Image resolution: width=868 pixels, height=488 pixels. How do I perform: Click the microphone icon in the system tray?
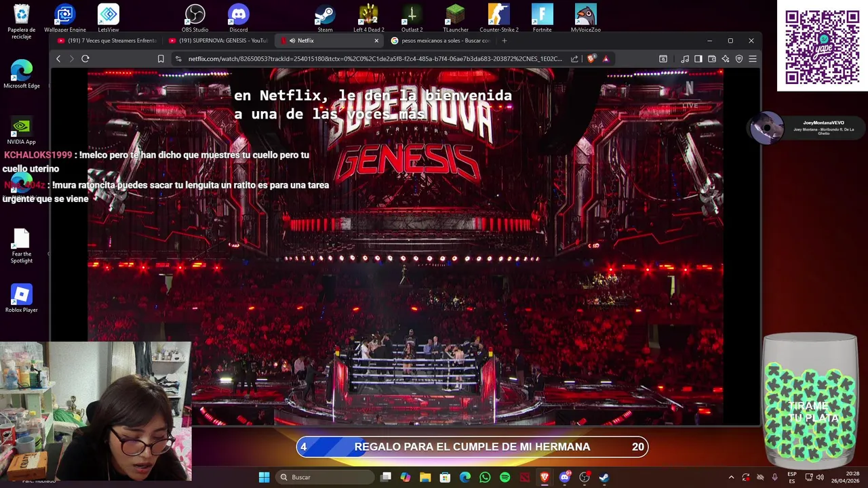pos(774,477)
